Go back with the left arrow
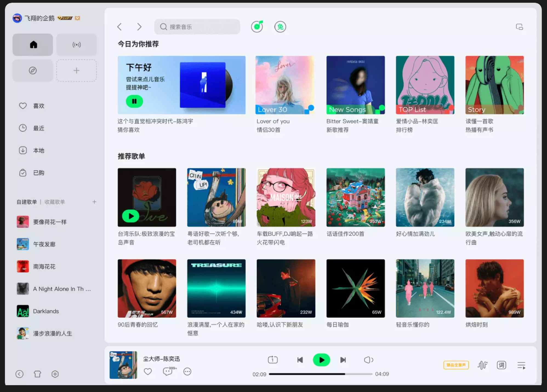The height and width of the screenshot is (392, 547). click(x=119, y=27)
